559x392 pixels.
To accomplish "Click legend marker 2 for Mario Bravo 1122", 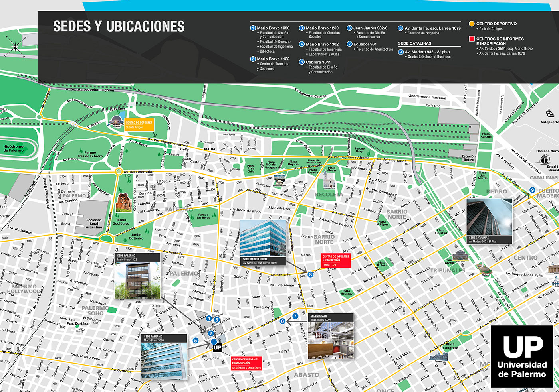I will pyautogui.click(x=253, y=59).
